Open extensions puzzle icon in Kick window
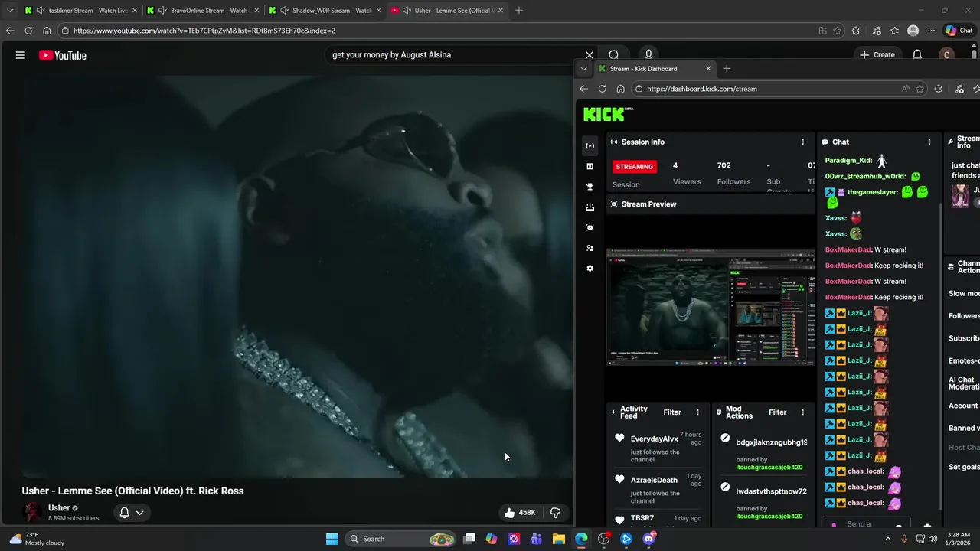 pyautogui.click(x=938, y=89)
